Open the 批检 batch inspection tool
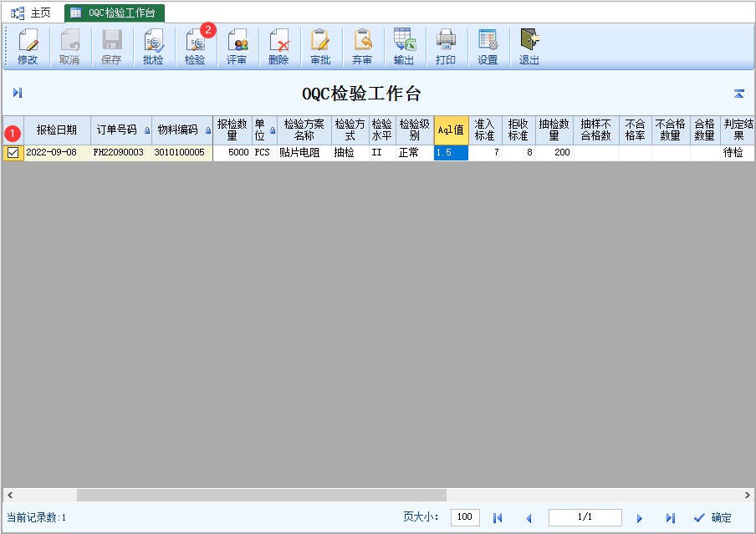 (153, 47)
